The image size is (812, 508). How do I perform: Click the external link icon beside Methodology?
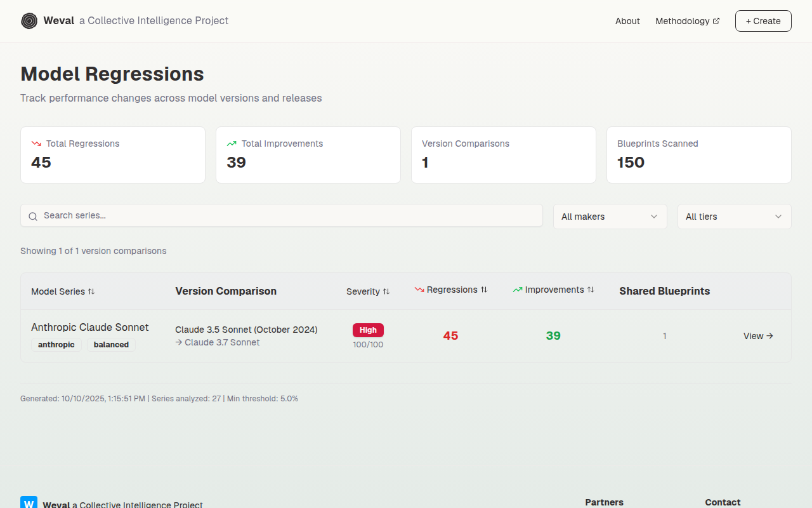(x=716, y=21)
